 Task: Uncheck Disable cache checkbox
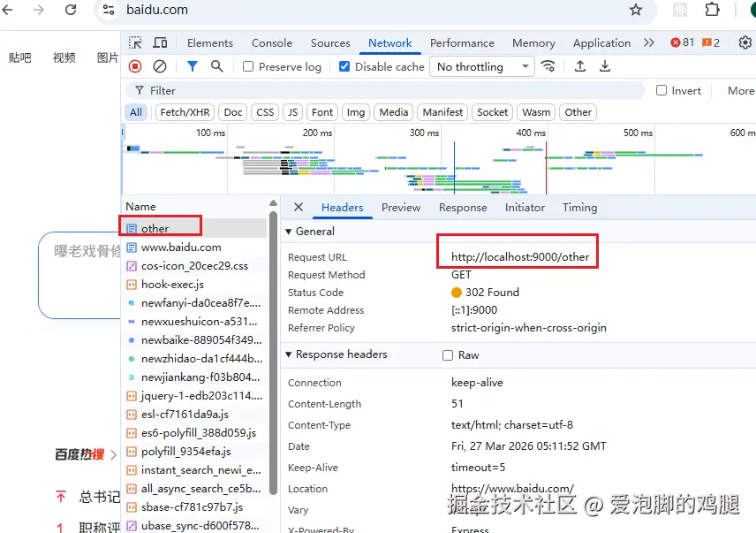(344, 66)
